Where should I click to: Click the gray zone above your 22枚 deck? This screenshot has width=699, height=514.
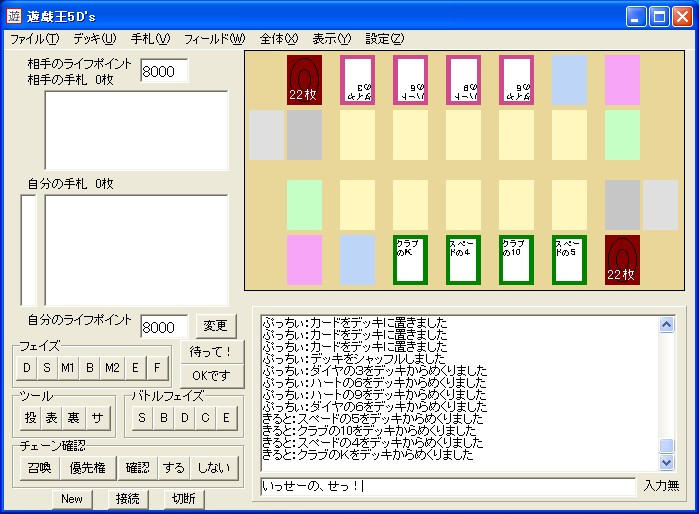point(622,205)
